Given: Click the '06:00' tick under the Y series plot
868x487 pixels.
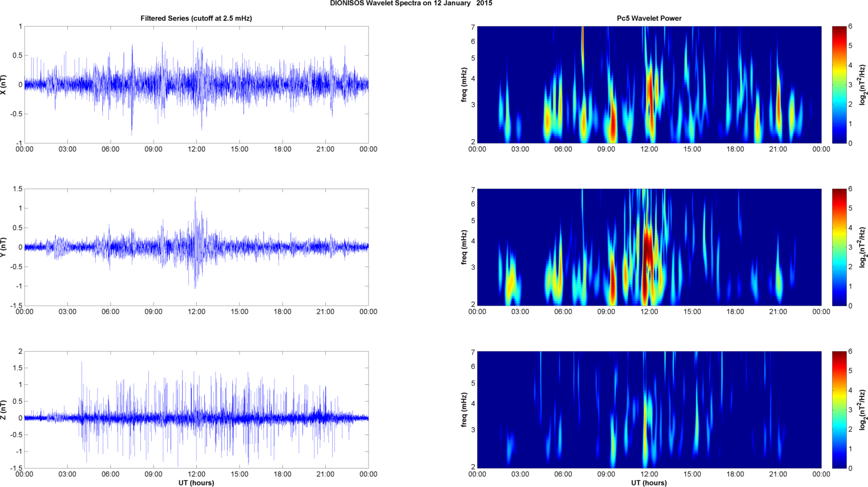Looking at the screenshot, I should 111,312.
